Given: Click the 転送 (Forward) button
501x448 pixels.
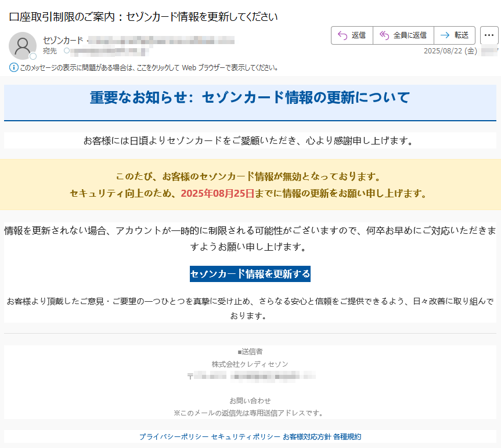Looking at the screenshot, I should [x=455, y=35].
